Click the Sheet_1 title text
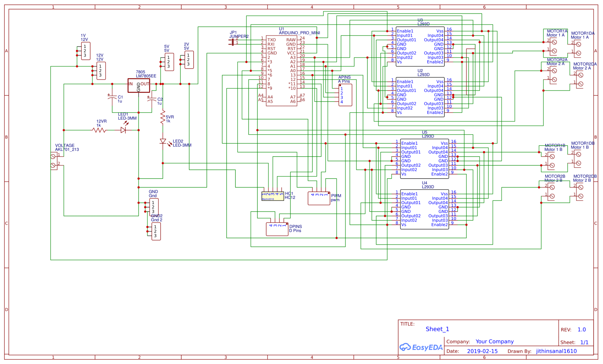Screen dimensions: 603x364 438,329
